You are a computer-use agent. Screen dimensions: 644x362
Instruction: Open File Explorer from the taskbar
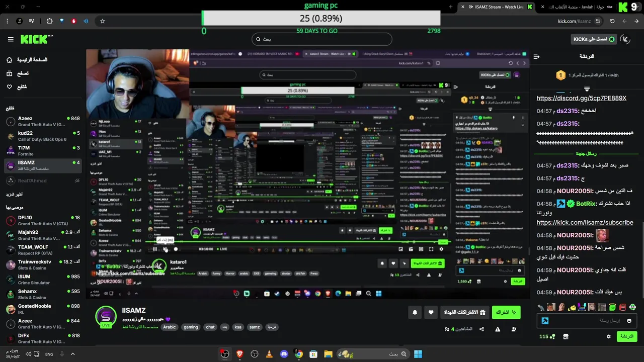328,354
